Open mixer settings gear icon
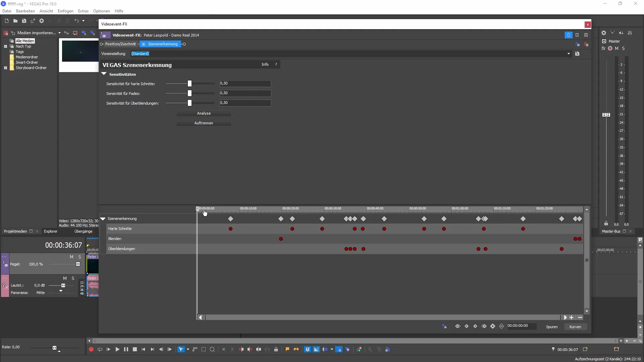The width and height of the screenshot is (644, 362). point(604,33)
